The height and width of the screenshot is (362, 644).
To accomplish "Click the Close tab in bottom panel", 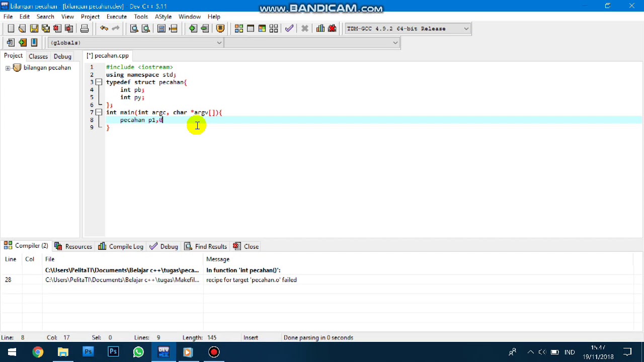I will click(x=246, y=246).
